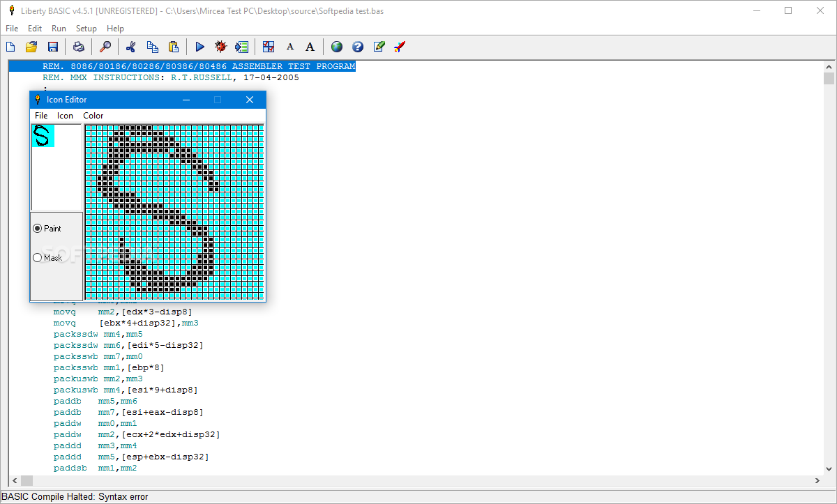Click line 'movq mm2,[edx*3-disp8]'

pos(123,312)
